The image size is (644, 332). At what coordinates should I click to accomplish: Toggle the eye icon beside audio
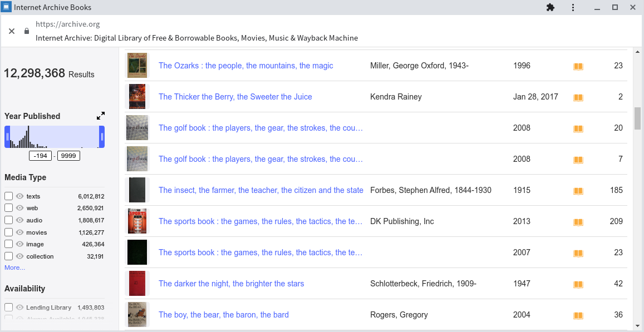[x=19, y=220]
